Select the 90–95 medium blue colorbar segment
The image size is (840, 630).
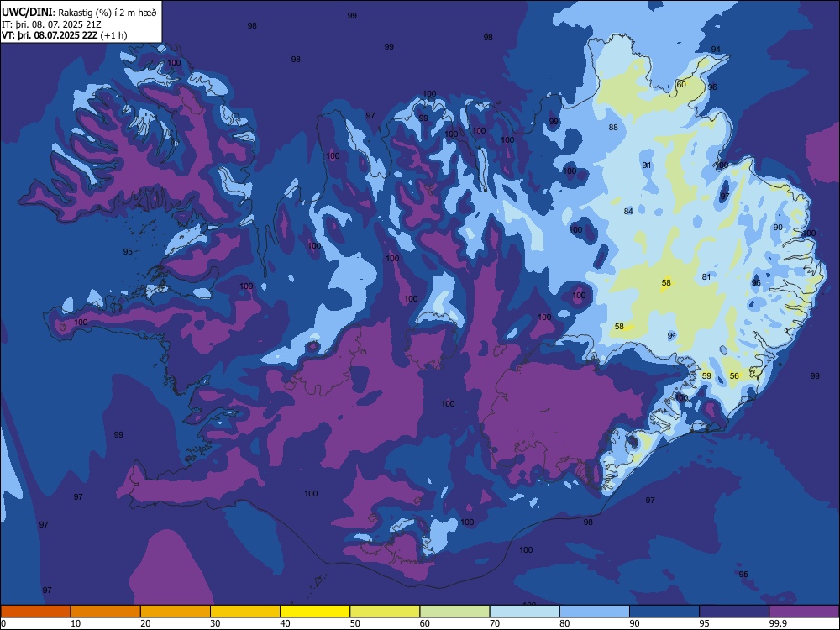pos(664,612)
